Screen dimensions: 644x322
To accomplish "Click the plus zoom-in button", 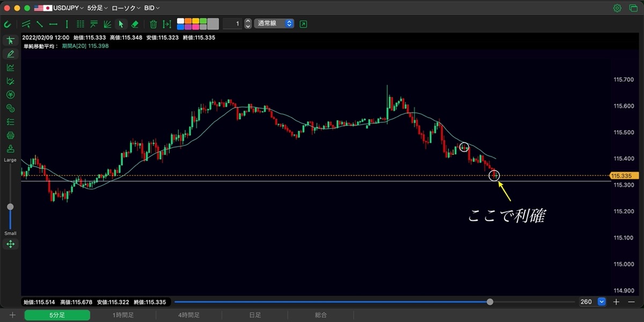I will (x=617, y=302).
